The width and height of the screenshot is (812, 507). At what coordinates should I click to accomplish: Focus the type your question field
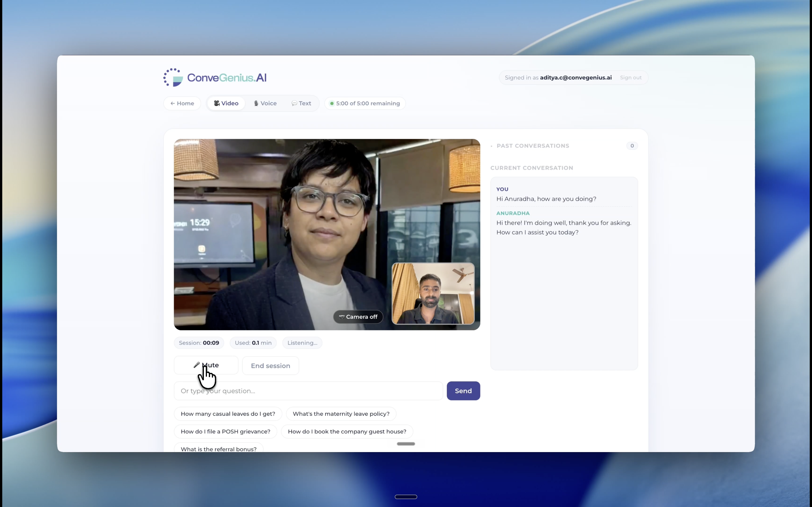pyautogui.click(x=308, y=391)
